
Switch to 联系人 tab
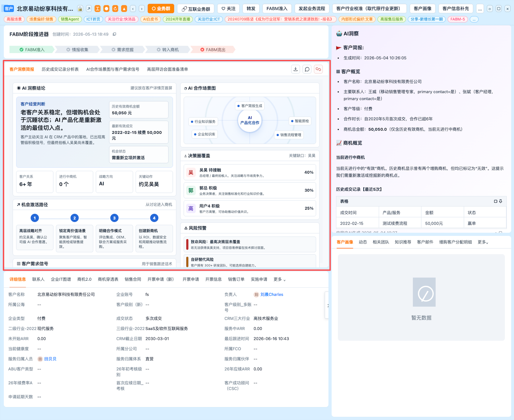coord(38,279)
